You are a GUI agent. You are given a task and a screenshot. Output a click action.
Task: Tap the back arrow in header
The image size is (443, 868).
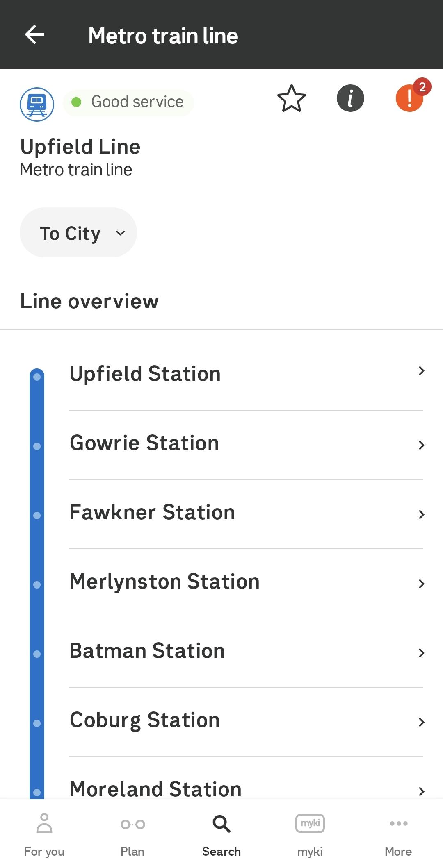[x=34, y=34]
